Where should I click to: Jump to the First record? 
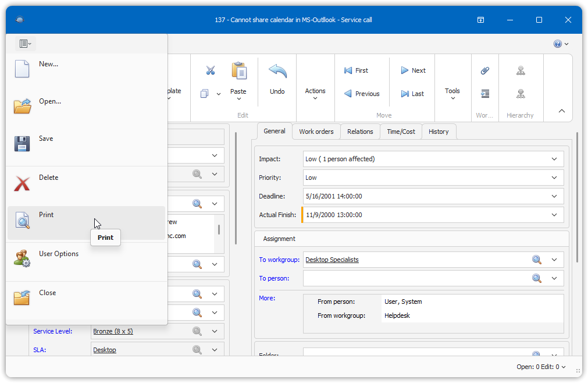[356, 70]
